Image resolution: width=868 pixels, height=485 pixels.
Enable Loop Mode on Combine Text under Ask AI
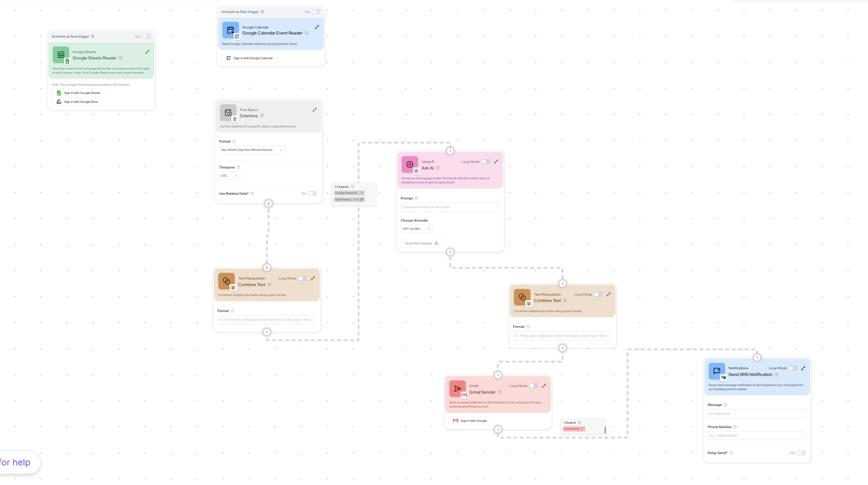(x=598, y=294)
